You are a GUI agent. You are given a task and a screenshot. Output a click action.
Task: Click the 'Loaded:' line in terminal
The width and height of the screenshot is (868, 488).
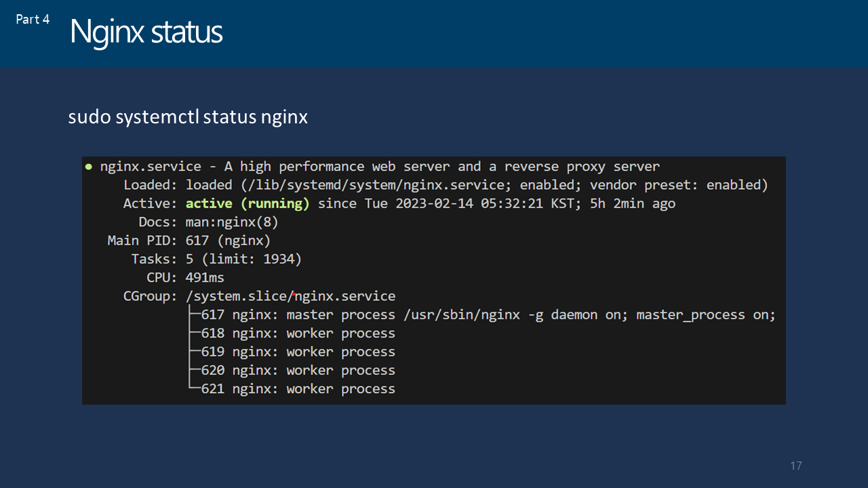click(x=446, y=185)
